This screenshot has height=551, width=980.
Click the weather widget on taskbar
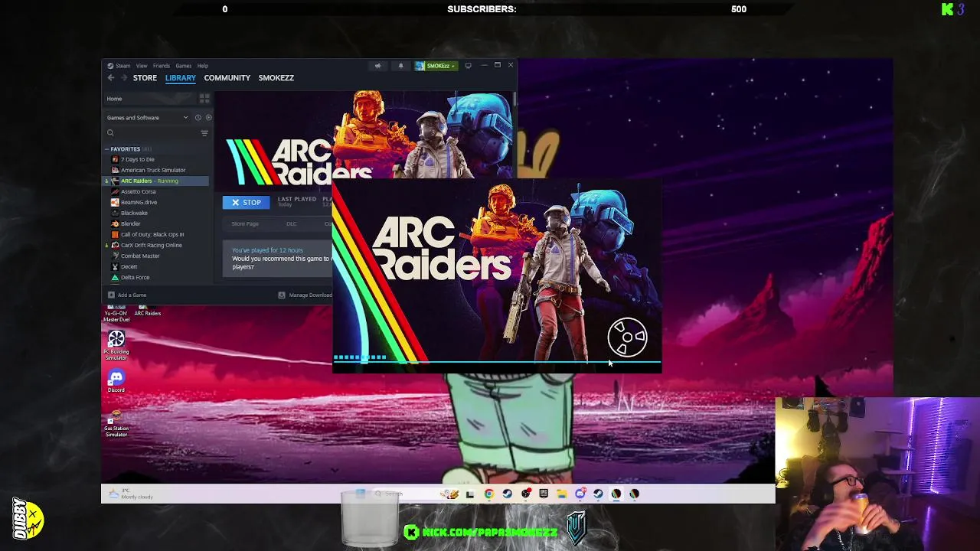tap(132, 494)
